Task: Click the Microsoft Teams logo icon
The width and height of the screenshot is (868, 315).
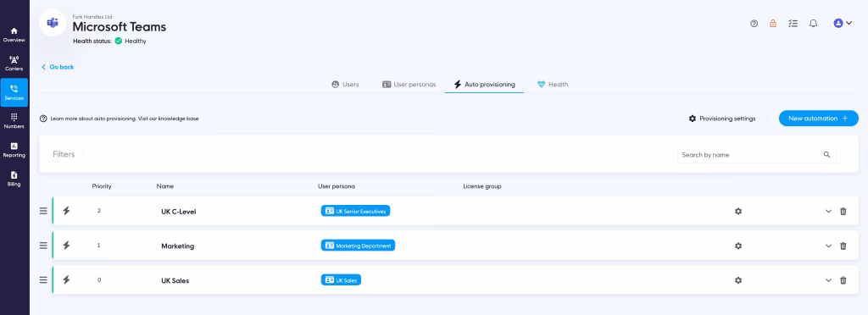Action: [x=53, y=23]
